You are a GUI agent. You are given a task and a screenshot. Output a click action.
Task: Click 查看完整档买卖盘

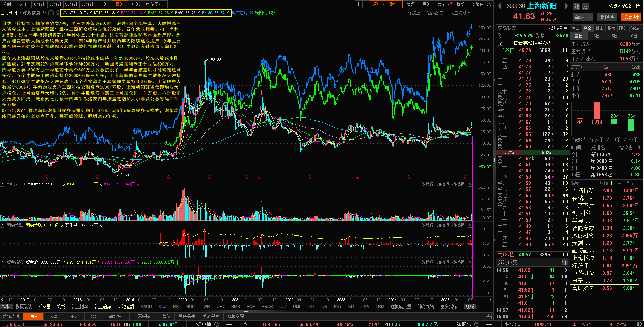(x=532, y=43)
